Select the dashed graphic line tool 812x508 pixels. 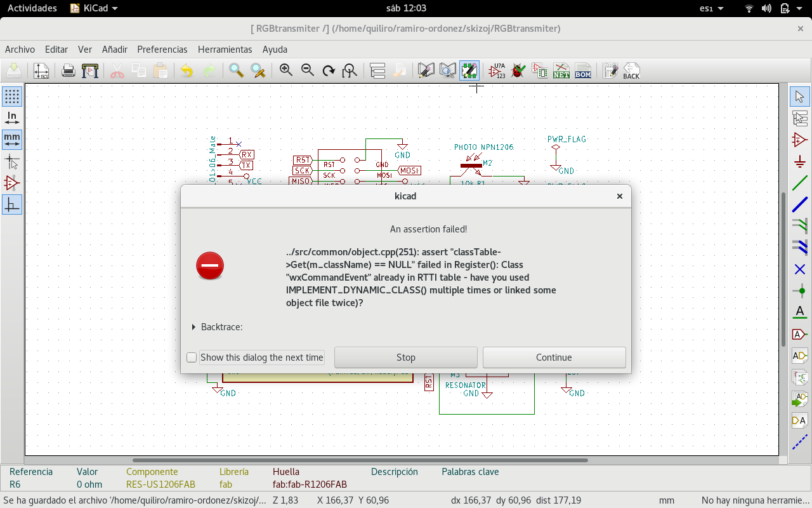point(799,442)
